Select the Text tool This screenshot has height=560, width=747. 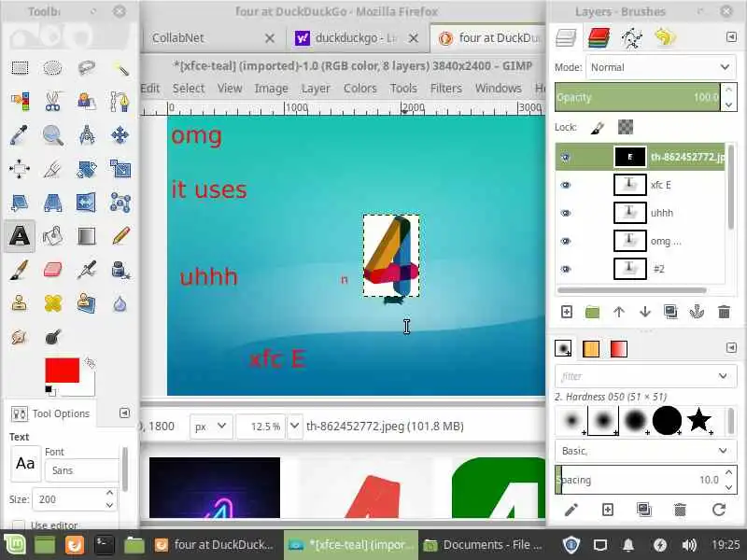pyautogui.click(x=20, y=236)
